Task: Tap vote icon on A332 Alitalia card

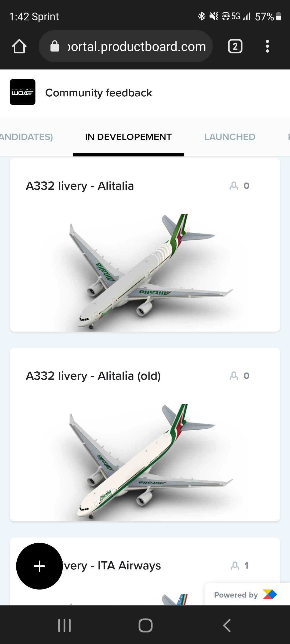Action: [x=234, y=186]
